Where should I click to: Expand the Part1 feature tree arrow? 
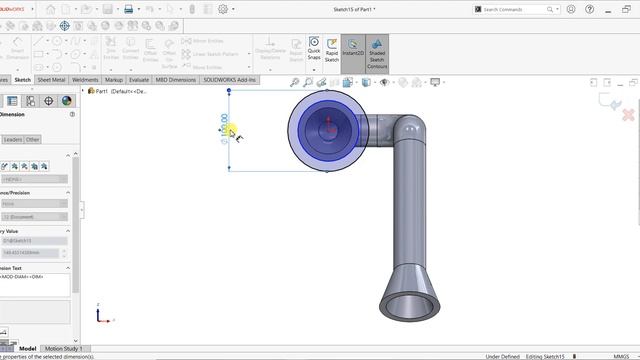click(83, 91)
